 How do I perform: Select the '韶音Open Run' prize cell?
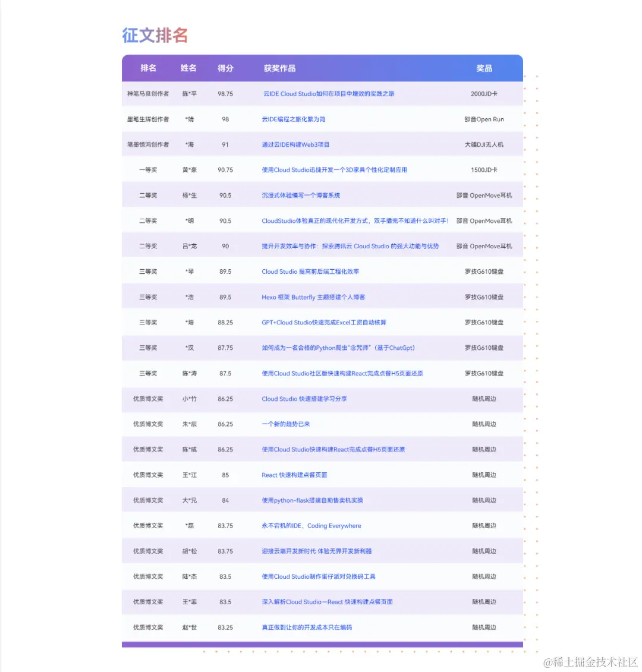(x=484, y=119)
